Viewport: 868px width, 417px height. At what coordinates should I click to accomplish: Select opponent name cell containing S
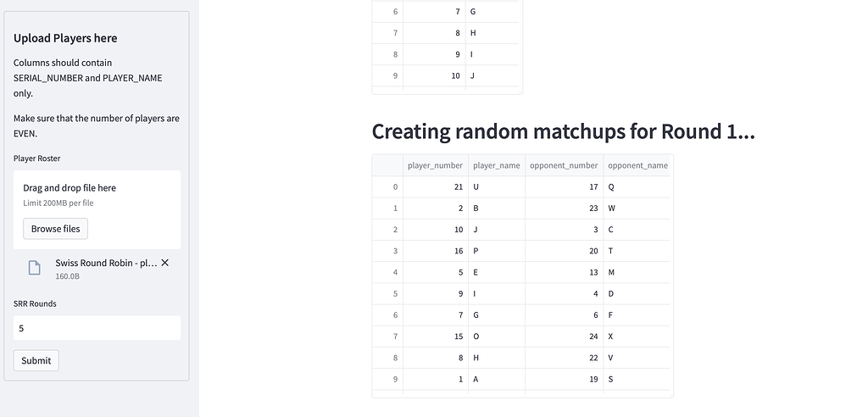pyautogui.click(x=637, y=380)
